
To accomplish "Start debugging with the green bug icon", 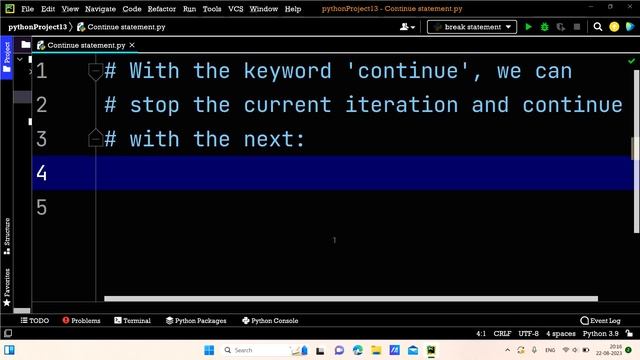I will (544, 27).
